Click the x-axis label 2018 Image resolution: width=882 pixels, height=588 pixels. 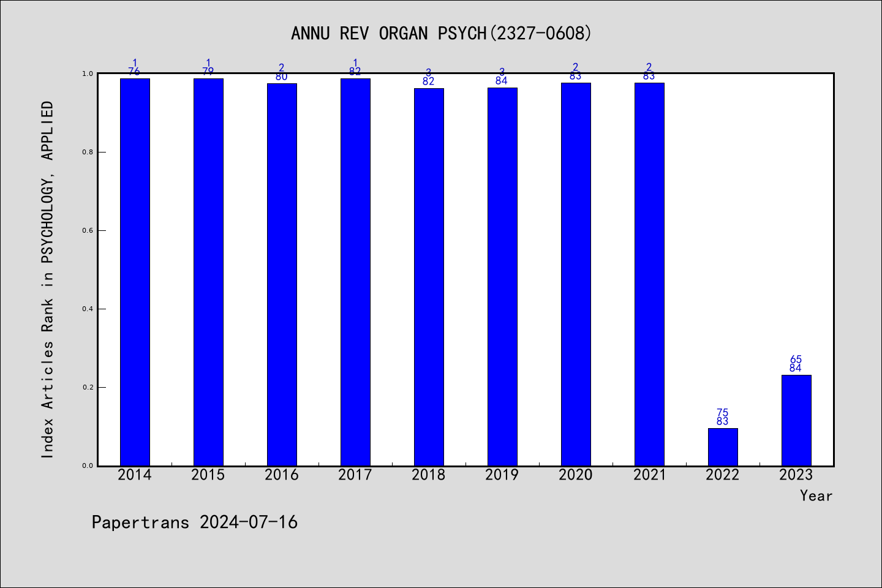click(429, 475)
